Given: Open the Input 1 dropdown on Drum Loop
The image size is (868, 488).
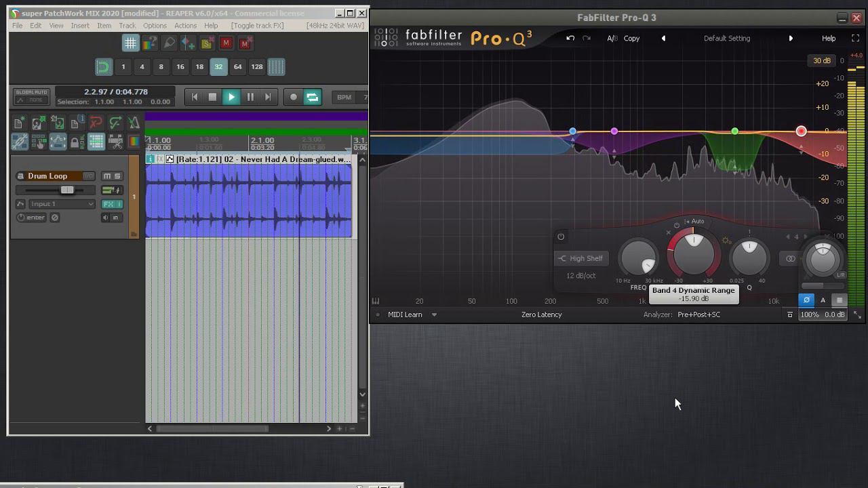Looking at the screenshot, I should 62,204.
